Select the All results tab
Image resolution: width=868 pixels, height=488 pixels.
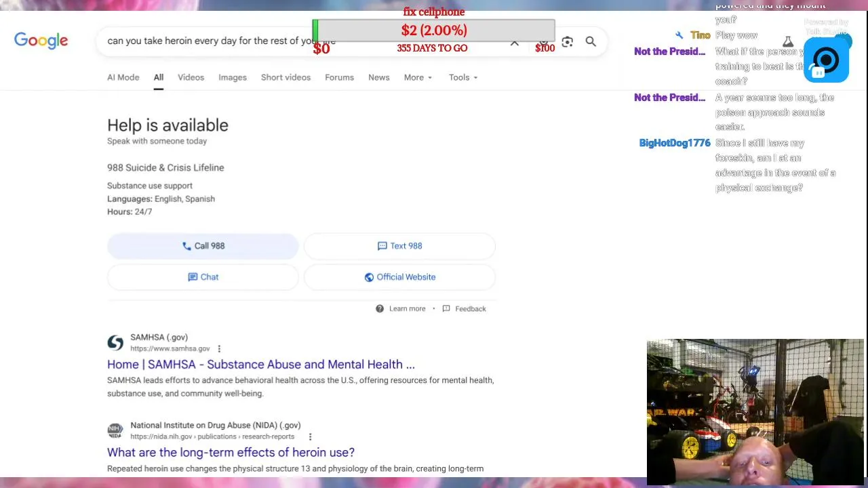click(x=158, y=77)
